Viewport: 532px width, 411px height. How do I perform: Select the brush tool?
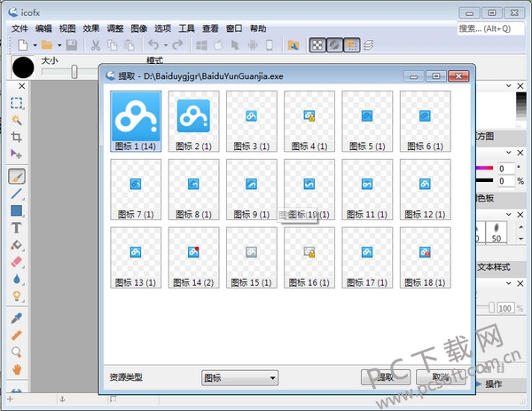pyautogui.click(x=17, y=177)
